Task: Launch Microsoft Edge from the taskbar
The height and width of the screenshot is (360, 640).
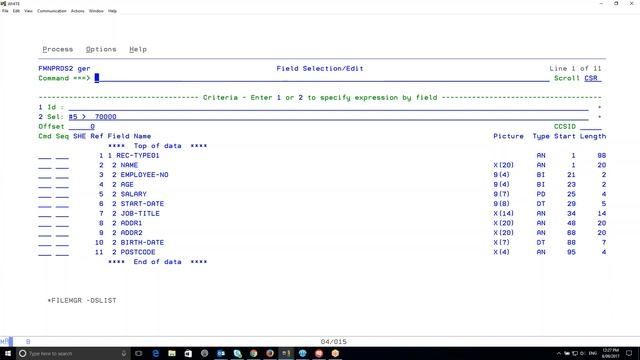Action: click(156, 353)
